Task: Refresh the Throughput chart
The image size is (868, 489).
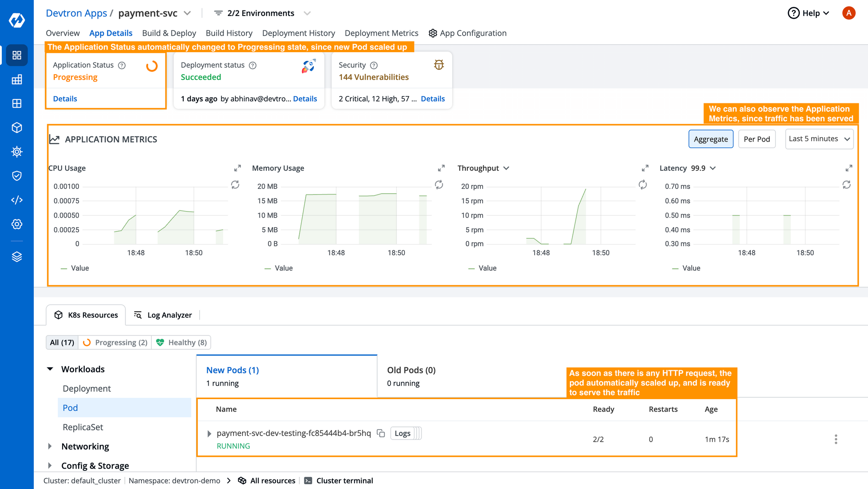Action: pos(643,185)
